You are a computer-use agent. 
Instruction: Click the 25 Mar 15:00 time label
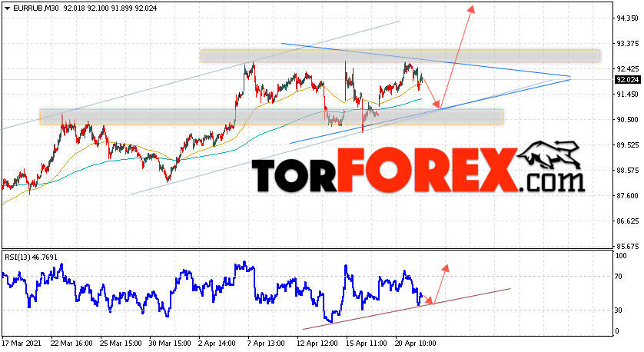tap(121, 343)
